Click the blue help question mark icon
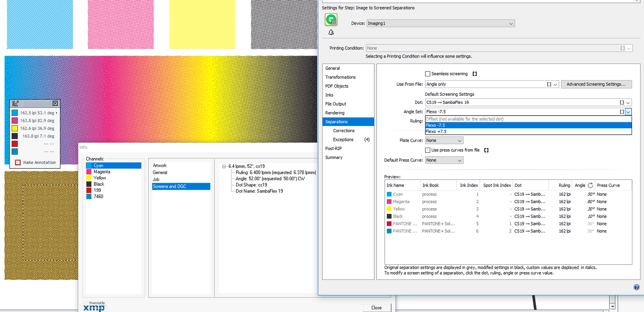Screen dimensions: 644x312 (636, 287)
